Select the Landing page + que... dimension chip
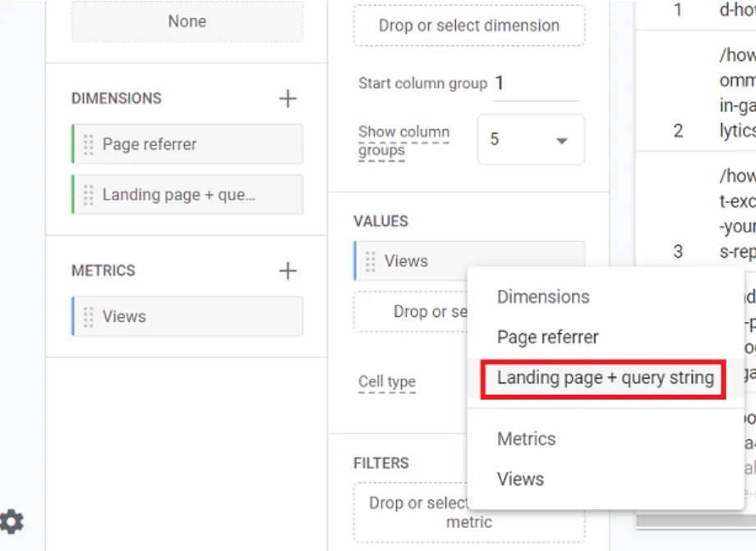The height and width of the screenshot is (551, 756). (187, 195)
